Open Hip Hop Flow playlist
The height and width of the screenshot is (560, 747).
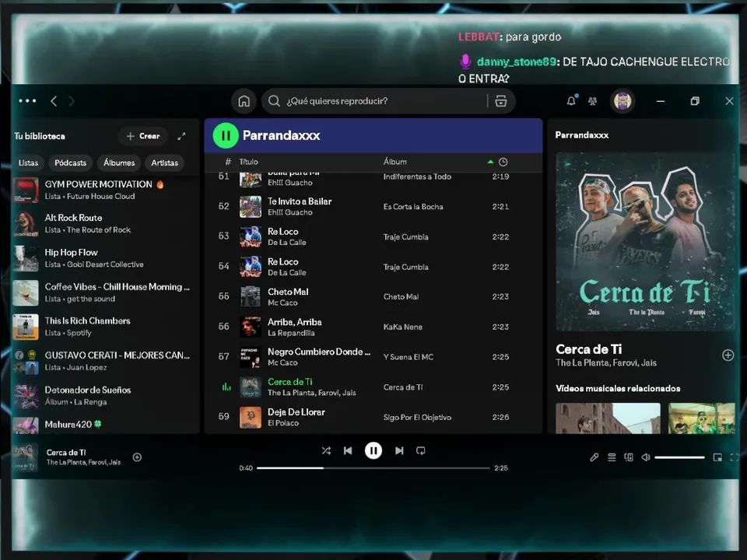(105, 258)
